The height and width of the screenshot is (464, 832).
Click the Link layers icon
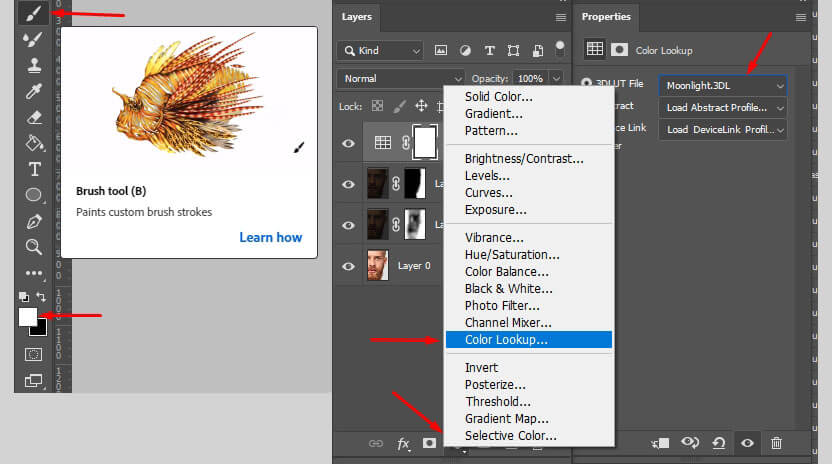[376, 443]
